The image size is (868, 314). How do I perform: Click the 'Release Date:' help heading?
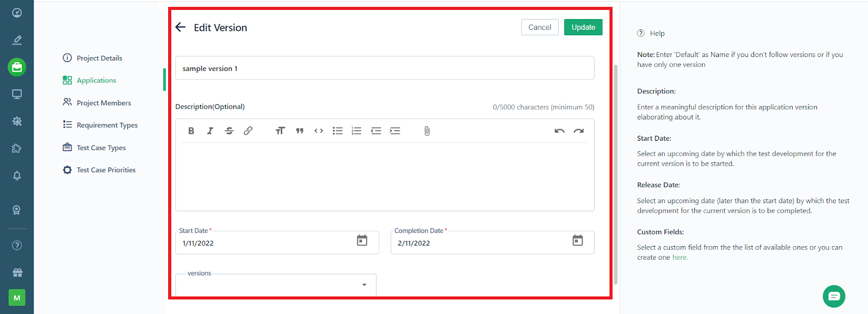(x=659, y=185)
